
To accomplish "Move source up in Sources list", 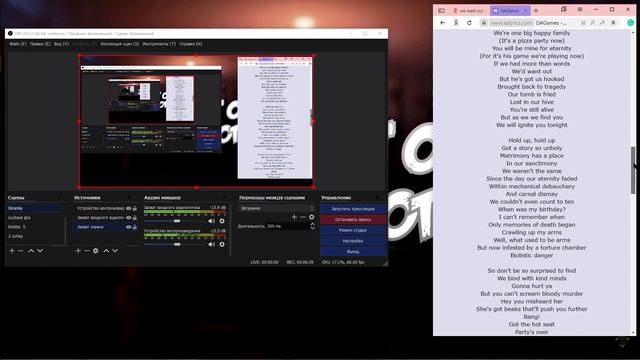I will (x=106, y=251).
